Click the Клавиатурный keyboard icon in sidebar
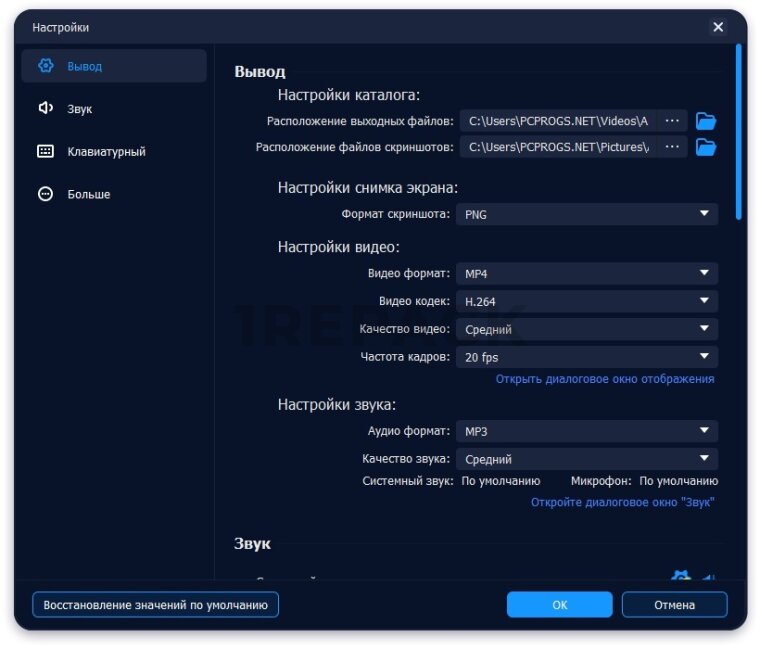This screenshot has height=649, width=760. 45,151
